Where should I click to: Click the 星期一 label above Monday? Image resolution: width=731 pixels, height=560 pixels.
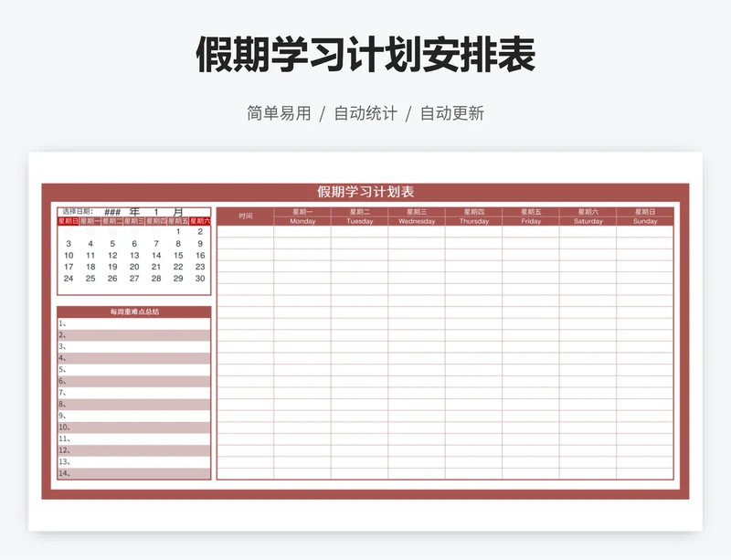(x=302, y=212)
